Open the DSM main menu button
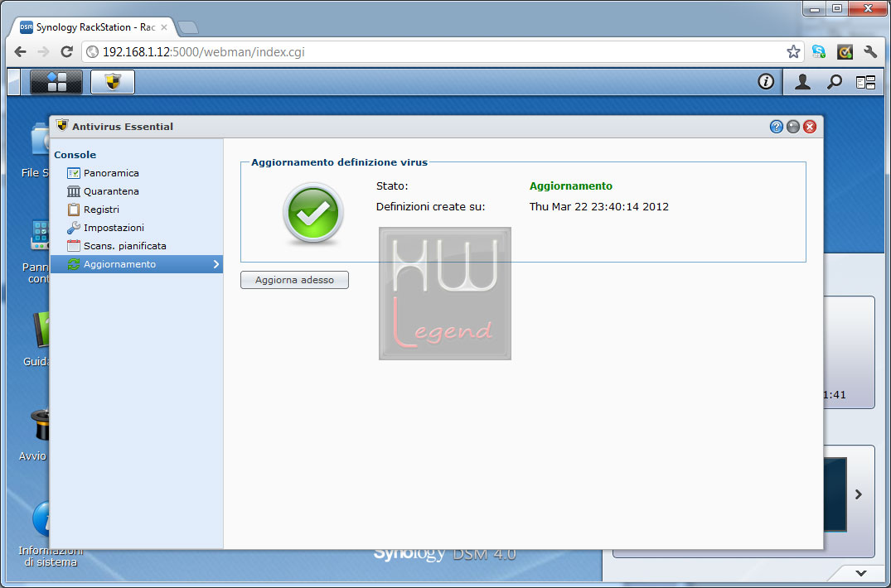Image resolution: width=891 pixels, height=588 pixels. (56, 82)
